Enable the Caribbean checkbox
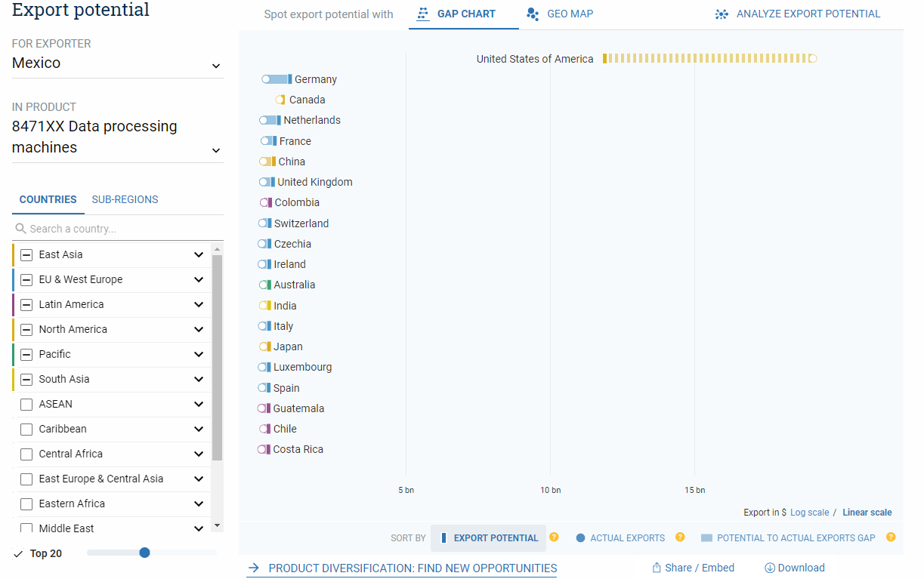This screenshot has width=924, height=579. click(x=26, y=430)
